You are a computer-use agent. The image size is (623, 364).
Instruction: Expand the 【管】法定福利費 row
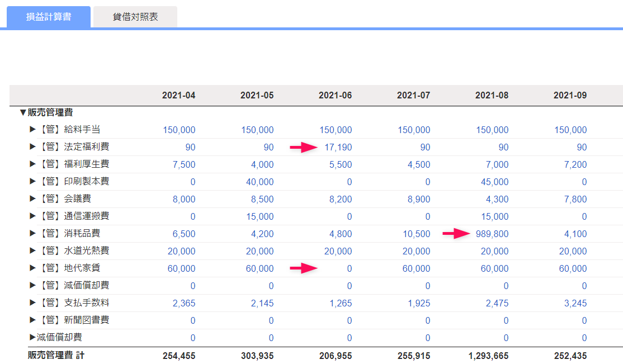[x=32, y=146]
